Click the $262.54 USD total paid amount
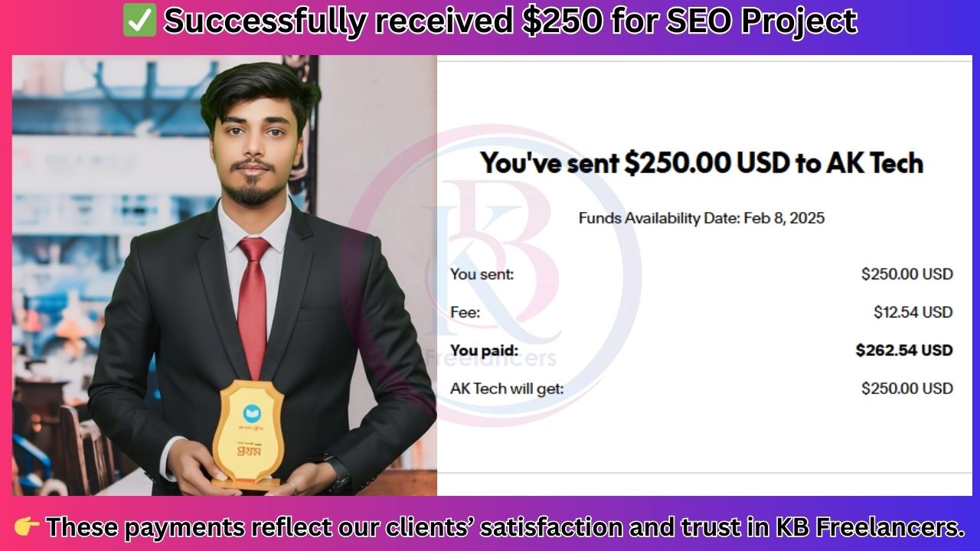The width and height of the screenshot is (980, 551). point(904,350)
